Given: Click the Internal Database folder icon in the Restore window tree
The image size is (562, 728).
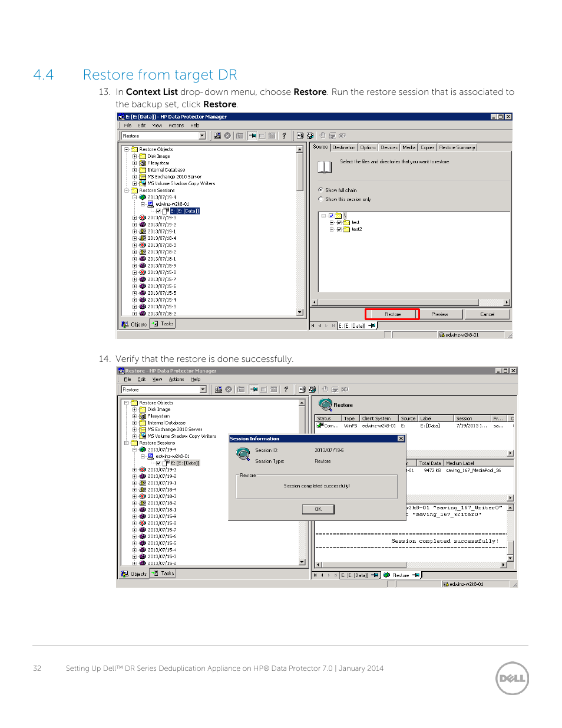Looking at the screenshot, I should [143, 423].
